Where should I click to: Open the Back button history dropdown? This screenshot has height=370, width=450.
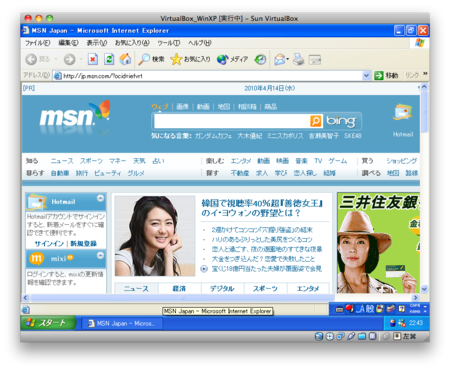[x=56, y=59]
